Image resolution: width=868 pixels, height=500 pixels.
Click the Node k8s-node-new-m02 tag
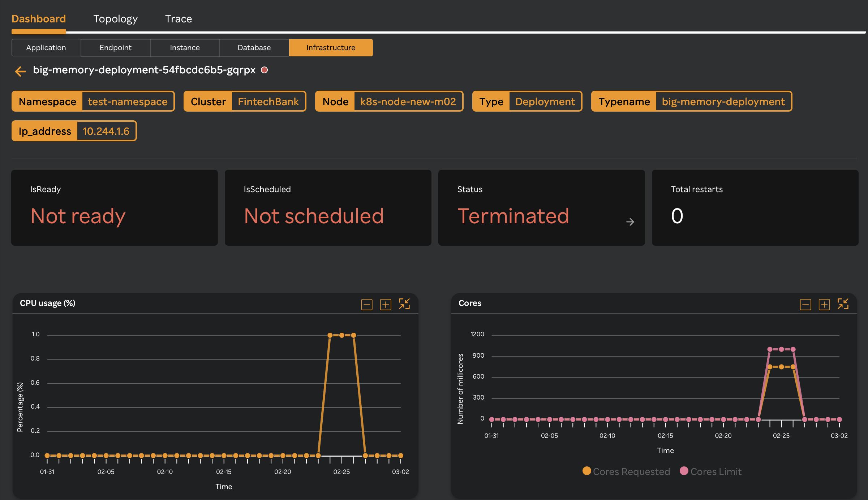click(389, 102)
